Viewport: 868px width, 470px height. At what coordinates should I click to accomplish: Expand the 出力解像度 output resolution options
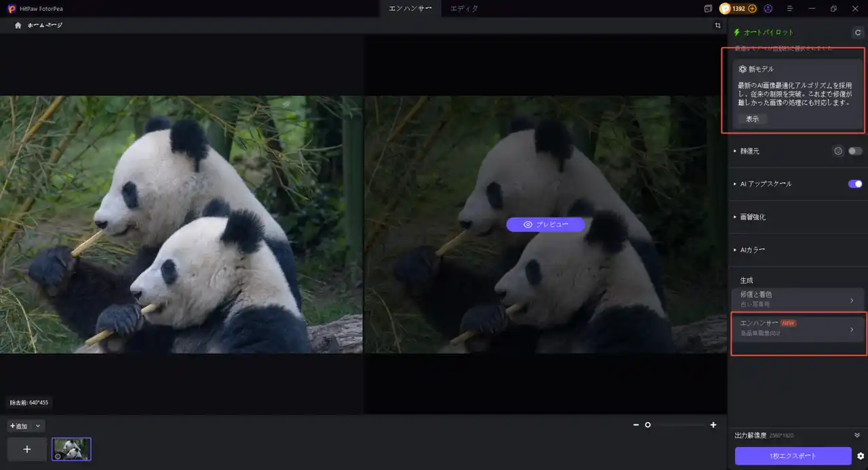click(x=857, y=435)
